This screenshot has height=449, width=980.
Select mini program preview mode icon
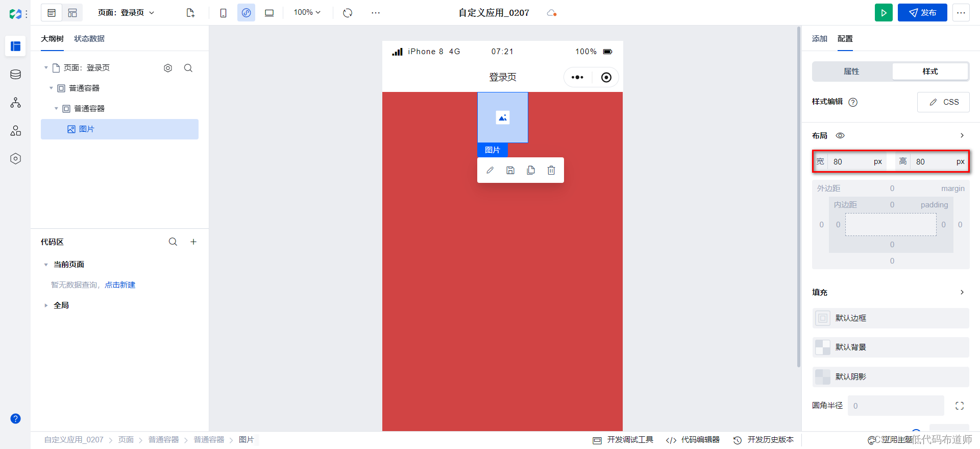point(246,13)
